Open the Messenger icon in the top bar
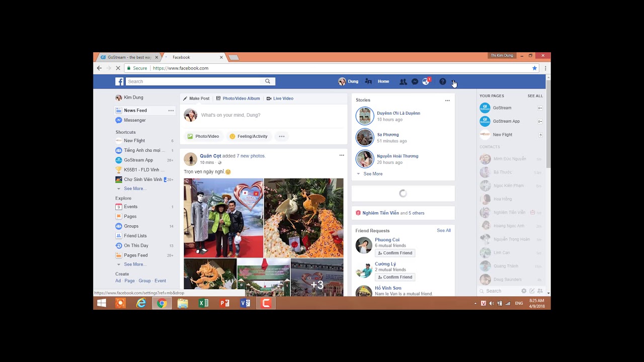 click(415, 81)
